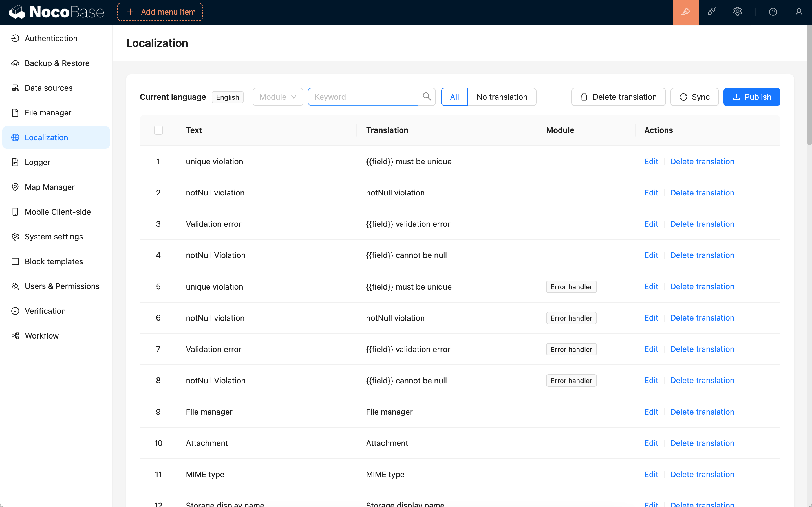Screen dimensions: 812x507
Task: Open the plugin manager icon
Action: [711, 12]
